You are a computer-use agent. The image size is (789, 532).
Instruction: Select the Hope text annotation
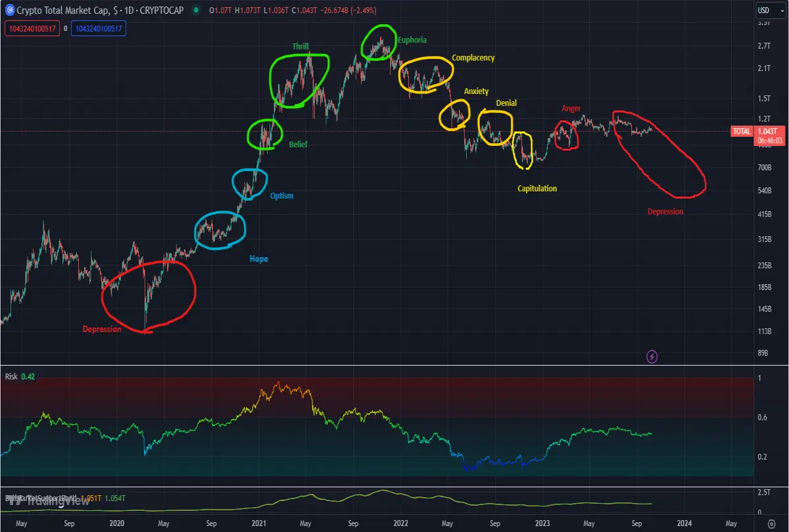[258, 259]
